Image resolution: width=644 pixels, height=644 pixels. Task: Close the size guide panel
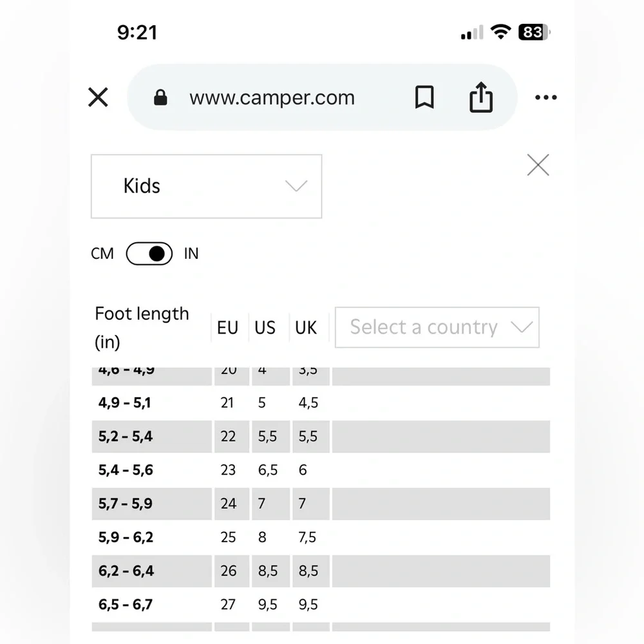(538, 165)
